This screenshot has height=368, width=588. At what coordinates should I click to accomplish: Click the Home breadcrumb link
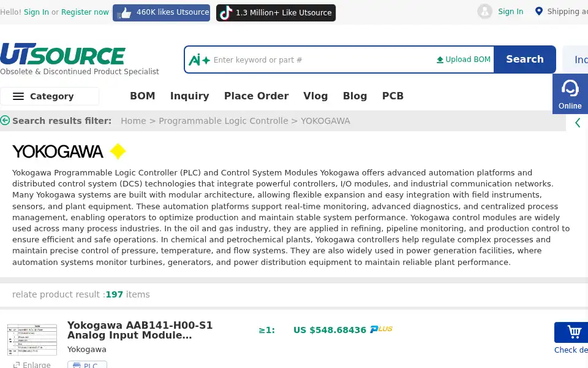coord(133,121)
